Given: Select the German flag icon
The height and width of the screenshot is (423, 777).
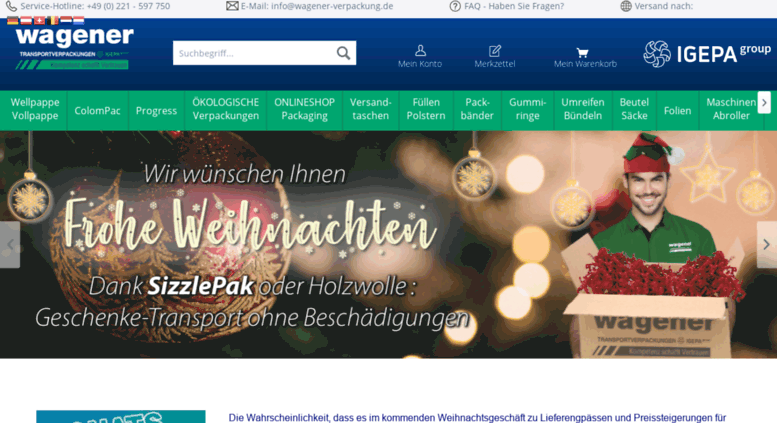Looking at the screenshot, I should [x=12, y=21].
